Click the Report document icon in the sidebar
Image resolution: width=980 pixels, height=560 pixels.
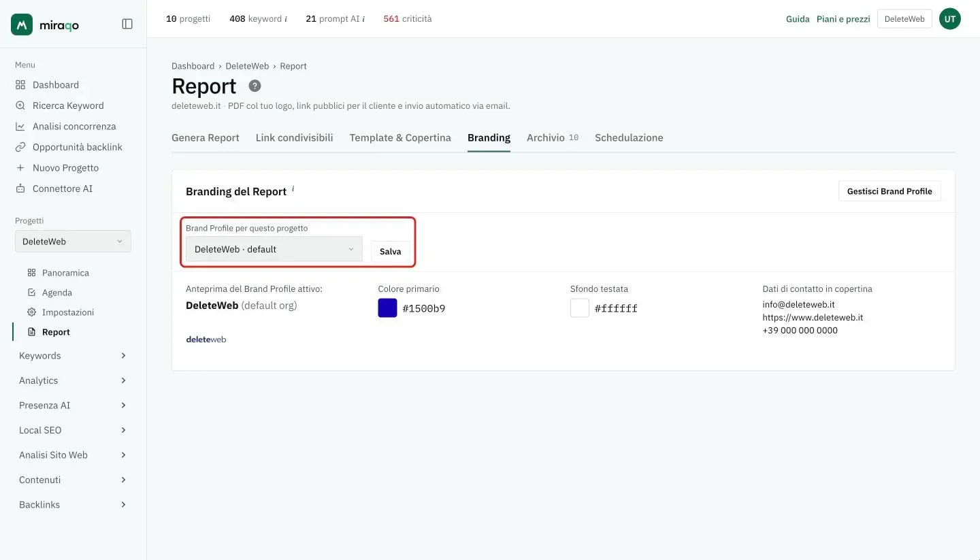pos(31,332)
